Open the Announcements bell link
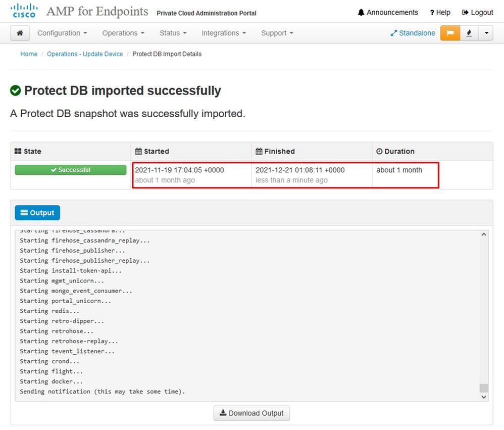 [x=388, y=13]
